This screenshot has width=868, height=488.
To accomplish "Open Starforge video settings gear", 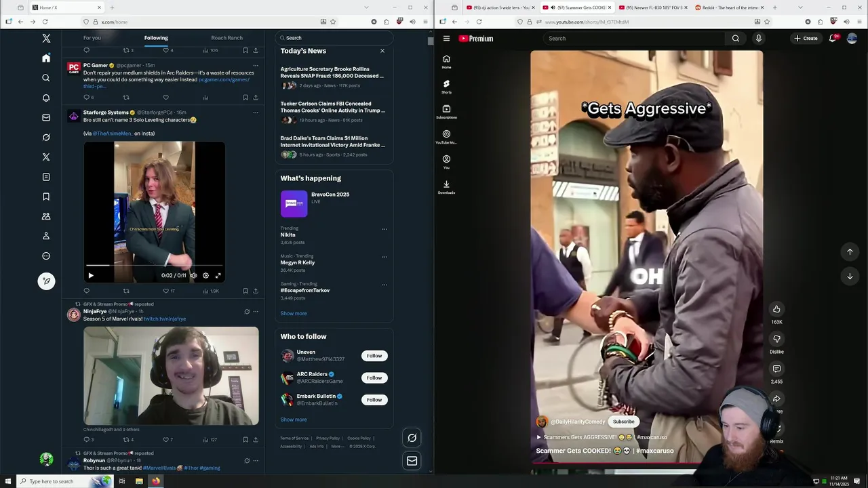I will (x=205, y=276).
